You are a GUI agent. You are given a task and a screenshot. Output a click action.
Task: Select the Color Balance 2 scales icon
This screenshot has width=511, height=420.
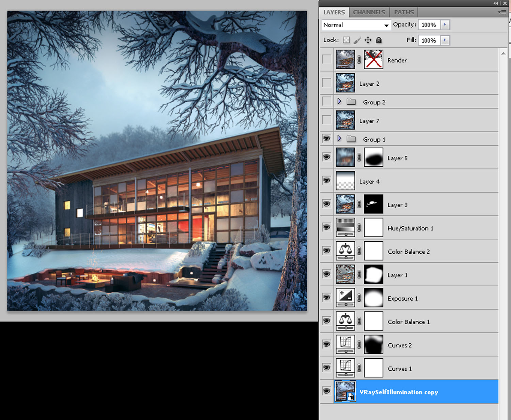pos(345,251)
